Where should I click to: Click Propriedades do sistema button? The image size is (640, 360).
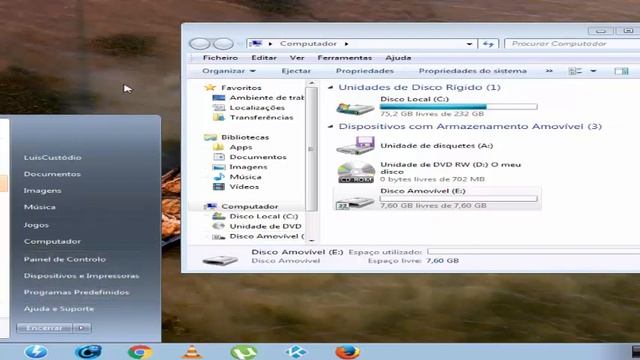point(473,71)
